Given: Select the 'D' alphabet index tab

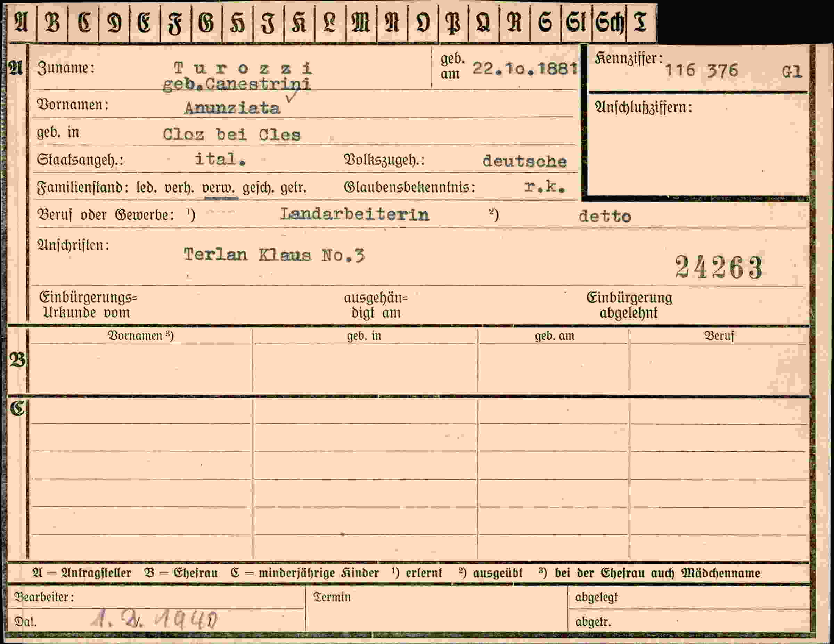Looking at the screenshot, I should pyautogui.click(x=114, y=23).
